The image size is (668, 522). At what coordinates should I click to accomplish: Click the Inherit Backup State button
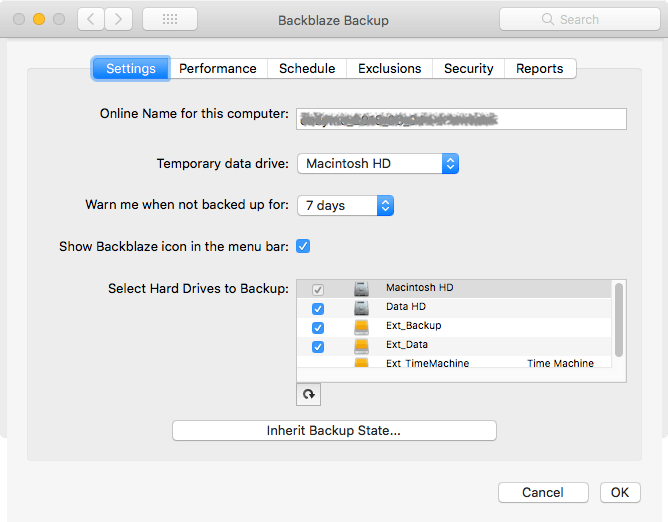coord(334,430)
